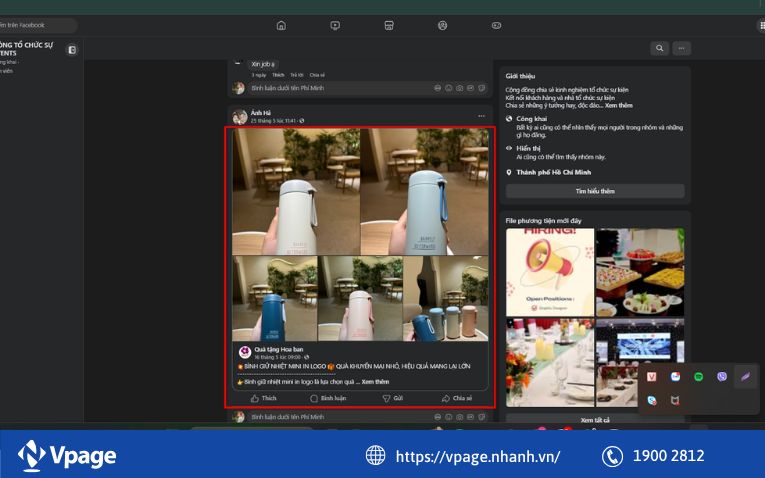This screenshot has width=765, height=478.
Task: Open the McAfee shield icon in tray overflow
Action: click(x=675, y=400)
